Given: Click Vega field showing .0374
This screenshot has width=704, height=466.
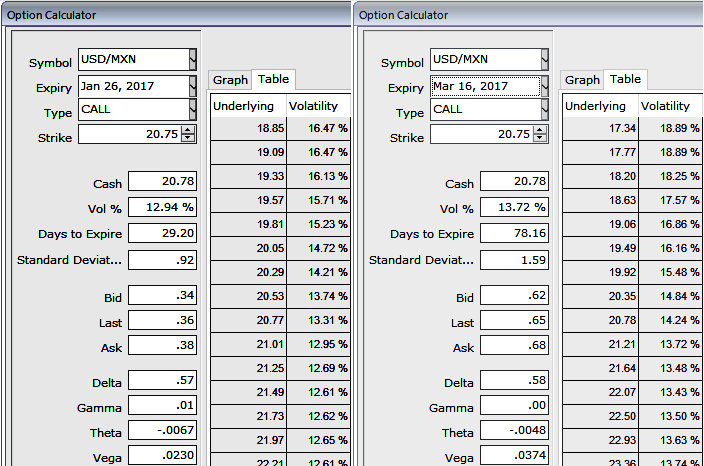Looking at the screenshot, I should (x=515, y=455).
